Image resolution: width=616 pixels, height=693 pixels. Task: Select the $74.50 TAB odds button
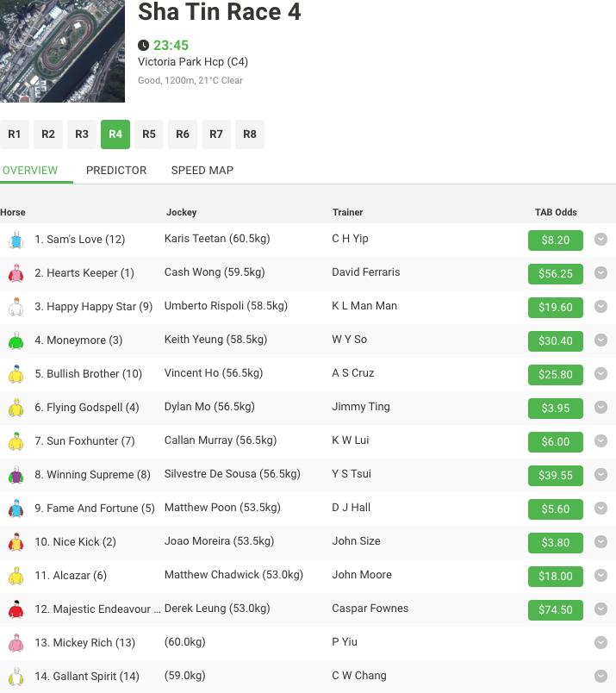555,609
